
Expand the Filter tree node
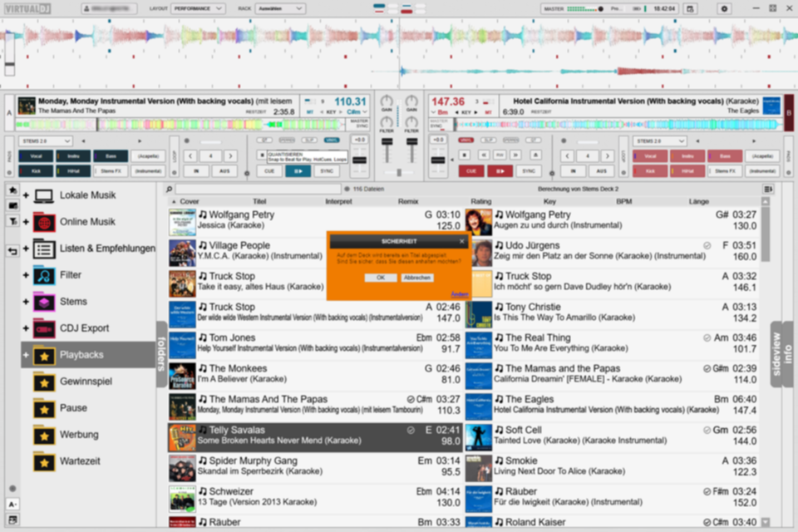click(x=26, y=275)
